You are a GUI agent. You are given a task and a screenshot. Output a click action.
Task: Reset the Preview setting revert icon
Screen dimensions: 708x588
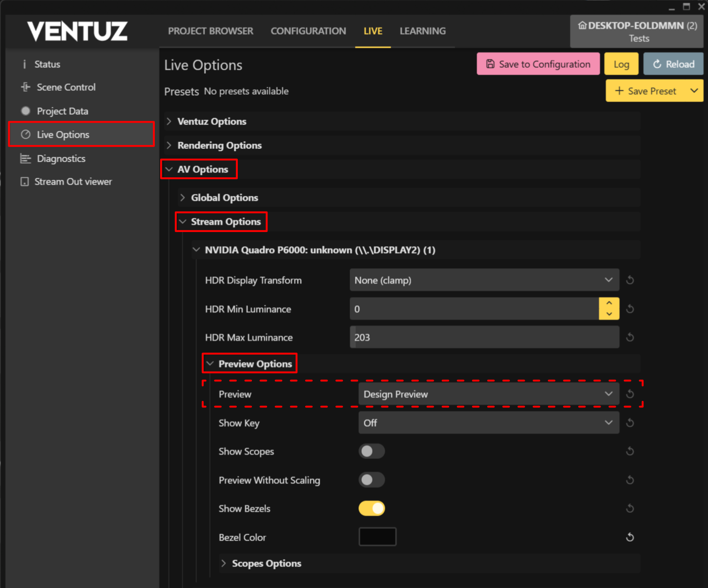(630, 394)
